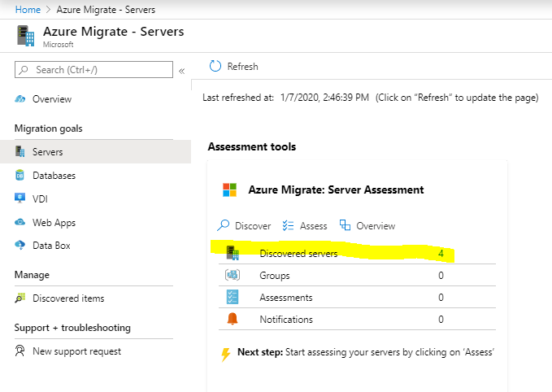Click the Servers icon in the sidebar
This screenshot has height=392, width=552.
(x=20, y=151)
